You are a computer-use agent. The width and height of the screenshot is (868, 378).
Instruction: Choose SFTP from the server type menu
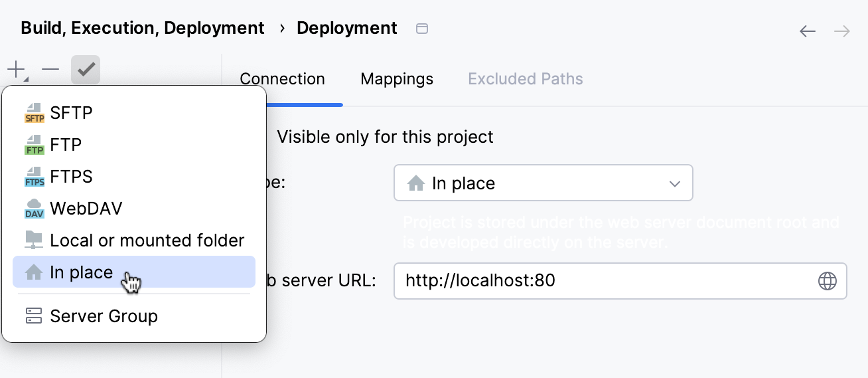pyautogui.click(x=71, y=113)
